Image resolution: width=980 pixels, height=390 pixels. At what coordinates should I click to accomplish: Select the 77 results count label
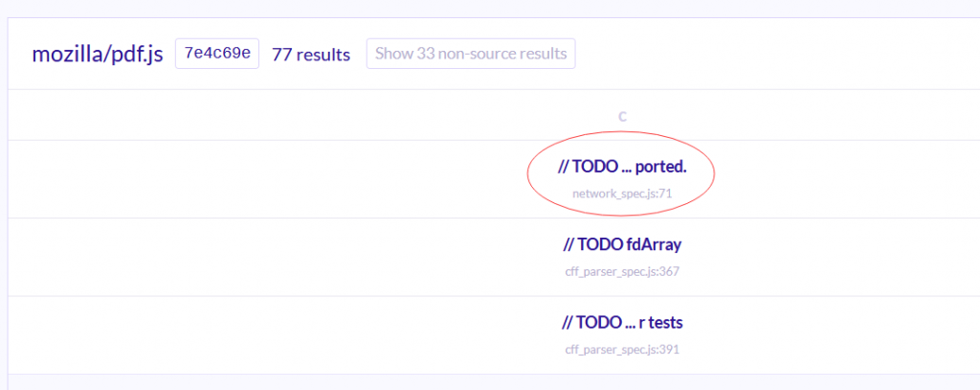coord(311,55)
